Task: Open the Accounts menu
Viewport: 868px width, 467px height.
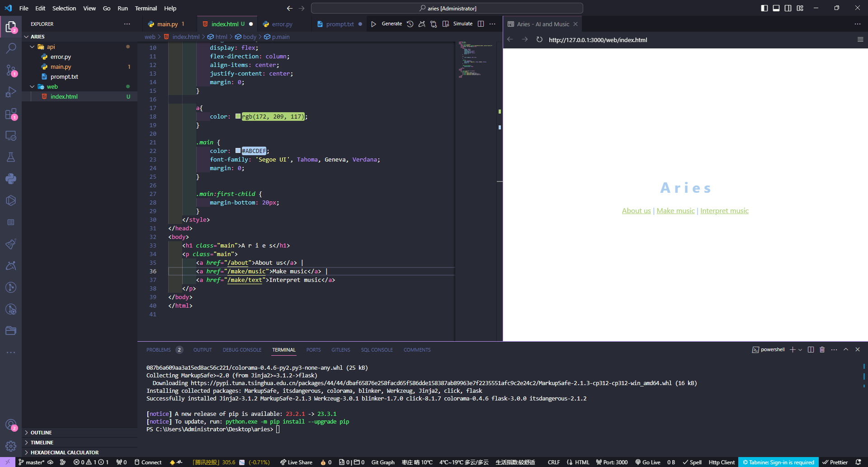Action: (11, 425)
